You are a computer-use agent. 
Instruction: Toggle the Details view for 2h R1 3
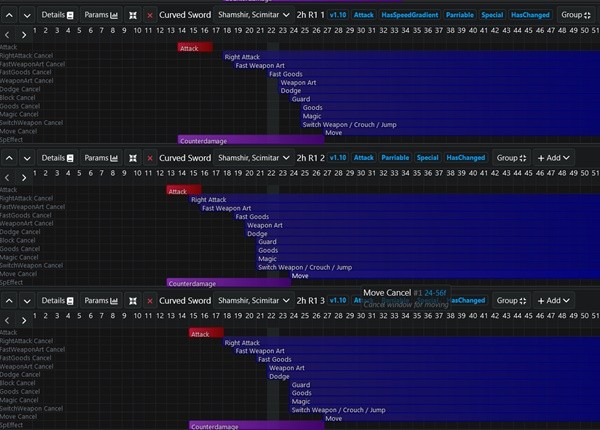pos(58,300)
